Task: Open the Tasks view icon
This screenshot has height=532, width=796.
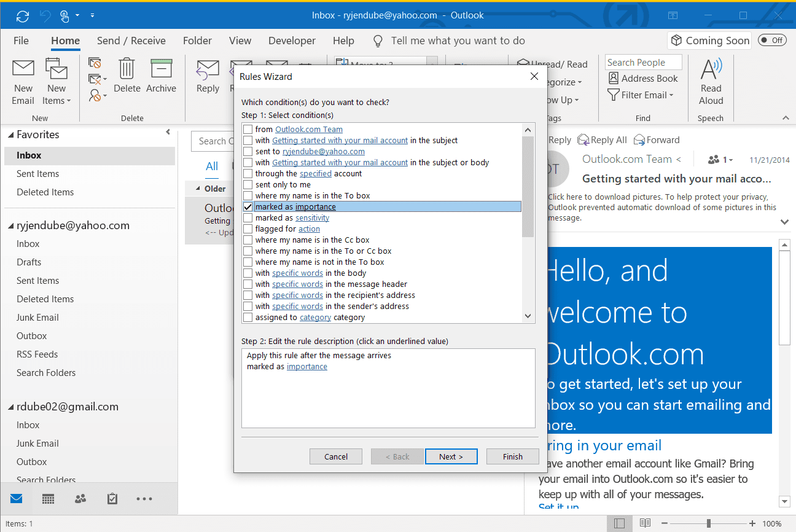Action: [112, 499]
